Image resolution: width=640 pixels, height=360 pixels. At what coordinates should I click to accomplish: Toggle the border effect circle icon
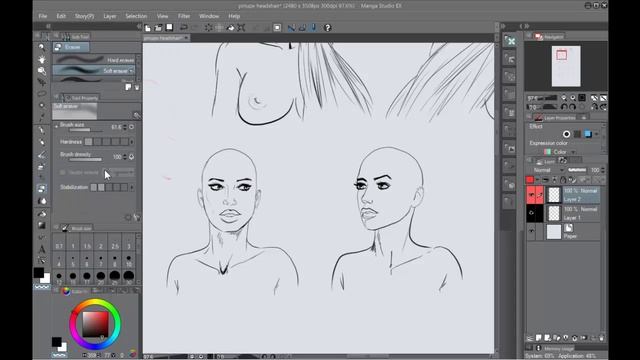click(x=567, y=134)
